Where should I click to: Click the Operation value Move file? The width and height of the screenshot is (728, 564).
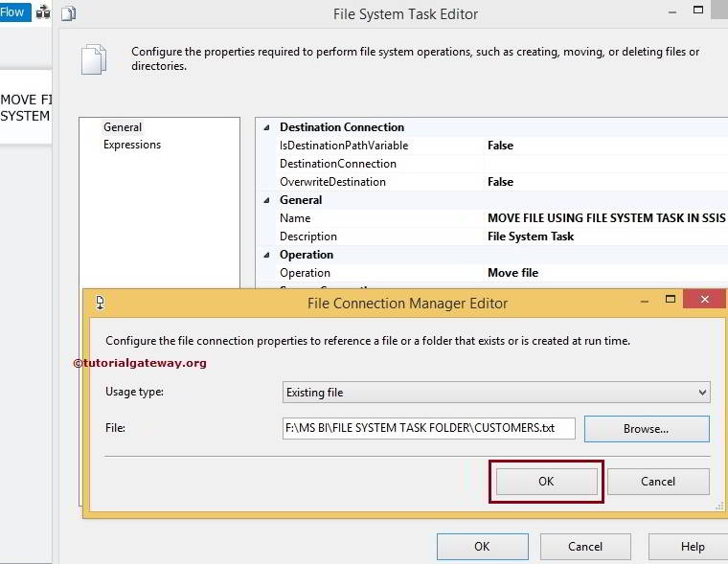[x=512, y=273]
